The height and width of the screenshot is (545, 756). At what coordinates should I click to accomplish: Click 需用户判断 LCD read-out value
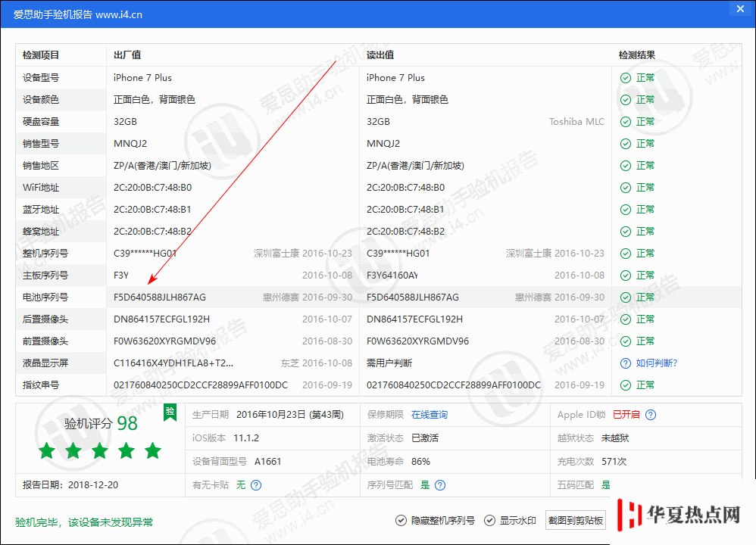tap(389, 363)
